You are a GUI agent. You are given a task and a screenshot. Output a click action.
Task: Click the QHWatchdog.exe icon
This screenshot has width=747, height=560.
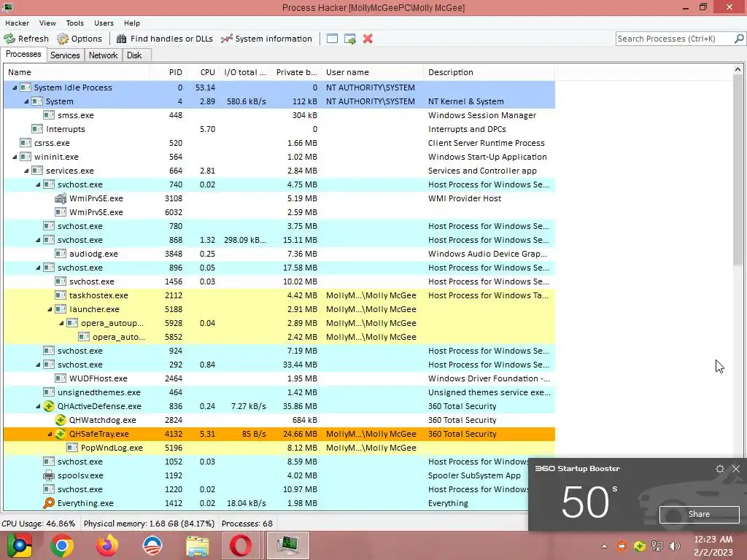tap(61, 420)
